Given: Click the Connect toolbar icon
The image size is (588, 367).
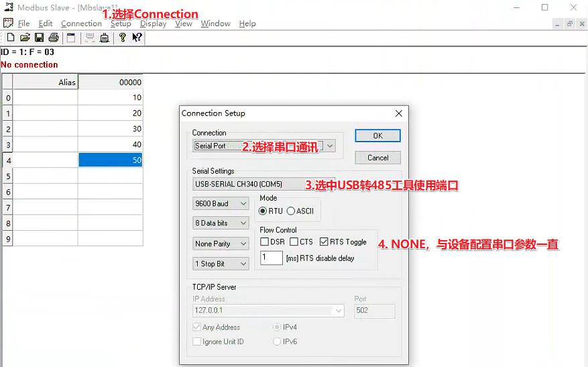Looking at the screenshot, I should click(x=90, y=38).
